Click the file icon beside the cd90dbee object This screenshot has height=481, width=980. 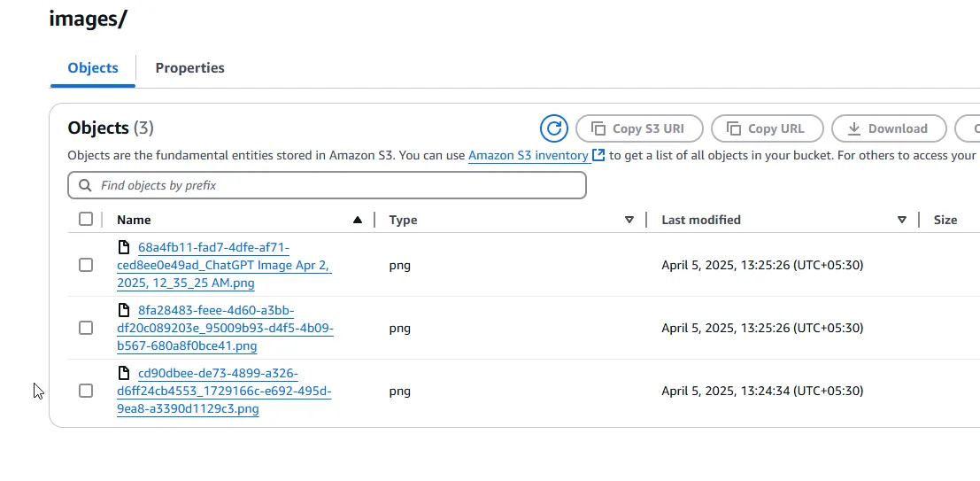pyautogui.click(x=125, y=373)
